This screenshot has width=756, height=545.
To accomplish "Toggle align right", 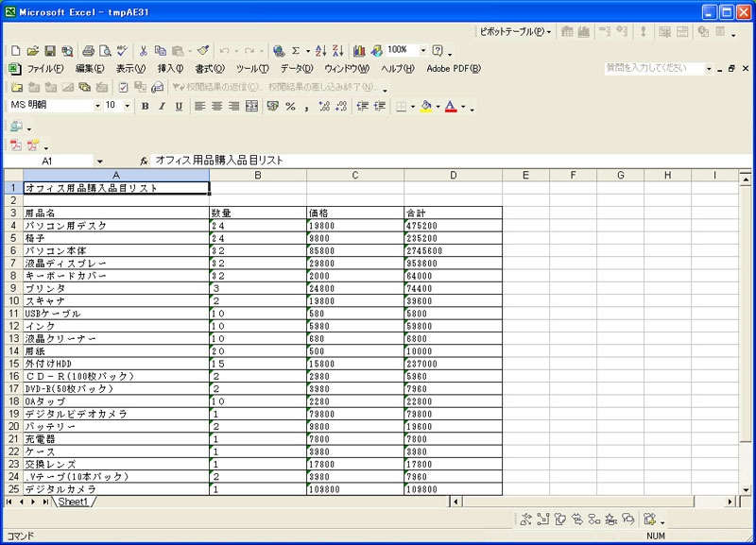I will pyautogui.click(x=233, y=106).
